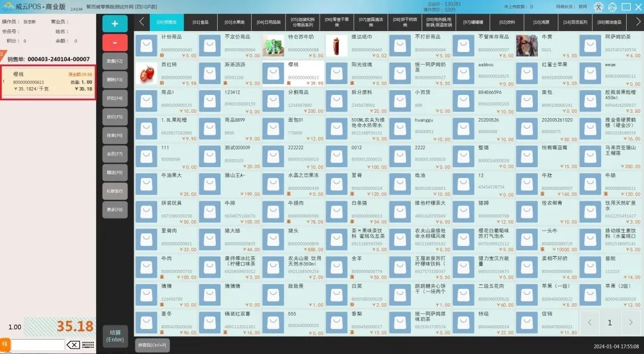Switch to the [02]饮料 category tab
This screenshot has width=644, height=354.
507,22
